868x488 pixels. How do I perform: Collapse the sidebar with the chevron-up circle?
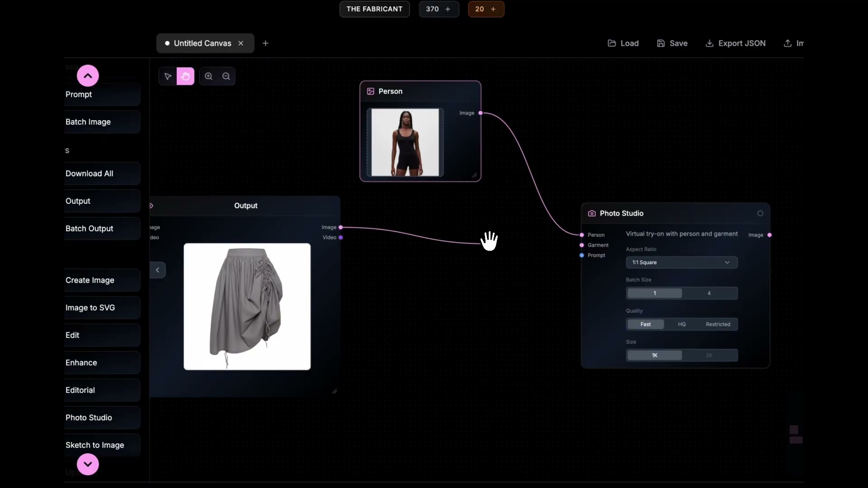click(87, 75)
